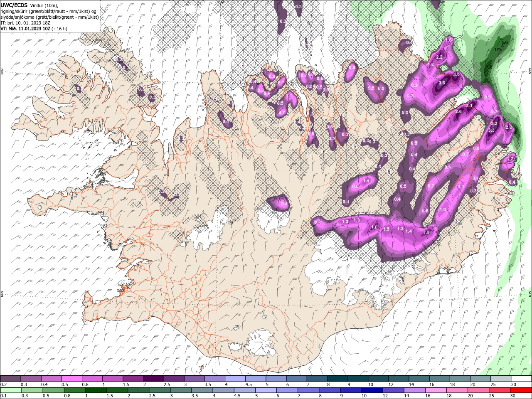Select the rain legend swatch between 6 and 7
This screenshot has height=399, width=532.
tap(287, 390)
